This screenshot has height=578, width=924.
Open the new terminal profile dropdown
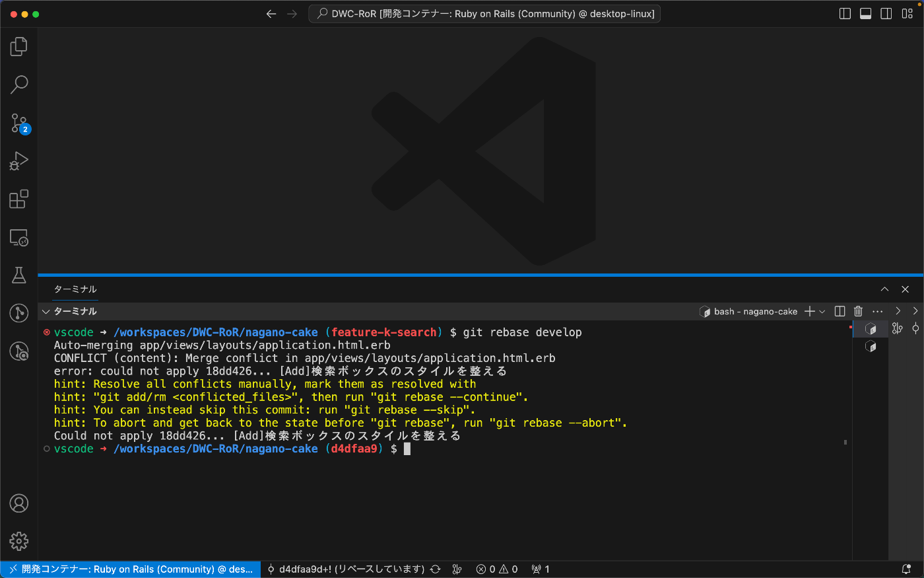pos(822,311)
